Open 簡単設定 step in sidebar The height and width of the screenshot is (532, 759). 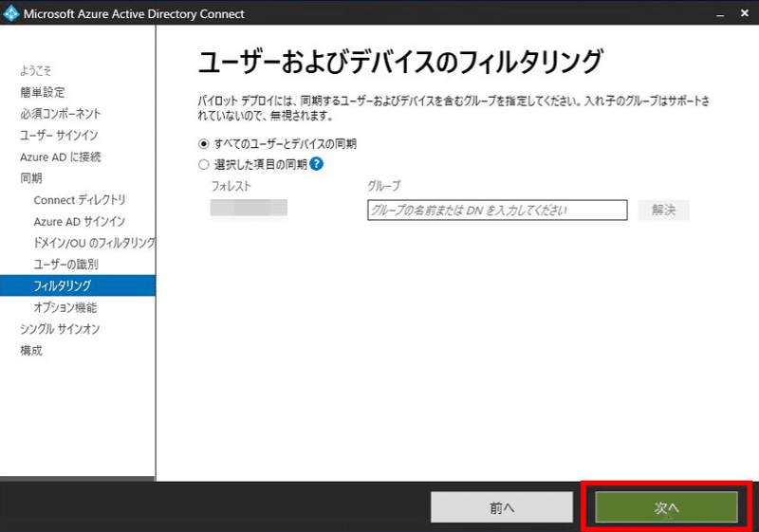coord(42,92)
